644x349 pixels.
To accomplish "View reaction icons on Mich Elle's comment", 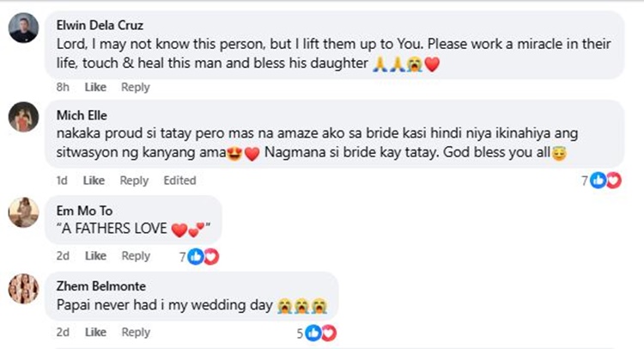I will pyautogui.click(x=605, y=181).
